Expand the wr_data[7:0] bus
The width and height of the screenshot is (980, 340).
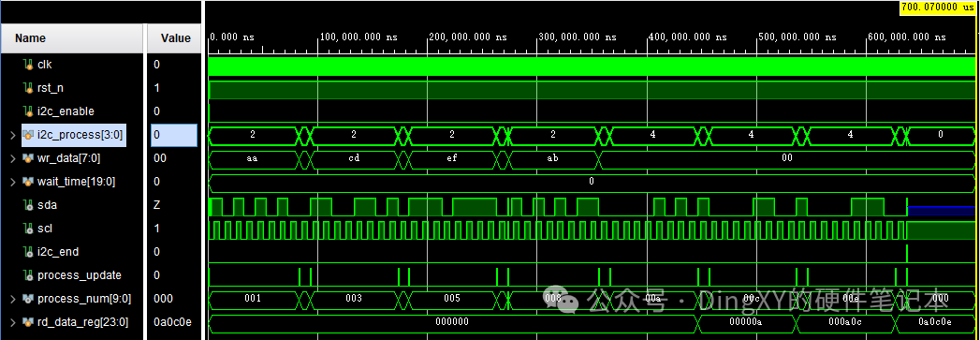(12, 158)
